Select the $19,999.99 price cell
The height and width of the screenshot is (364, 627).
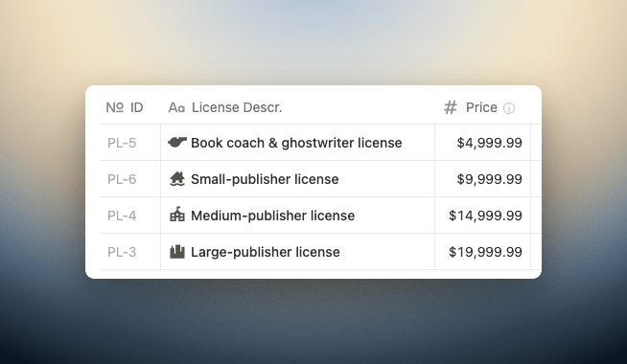tap(482, 252)
